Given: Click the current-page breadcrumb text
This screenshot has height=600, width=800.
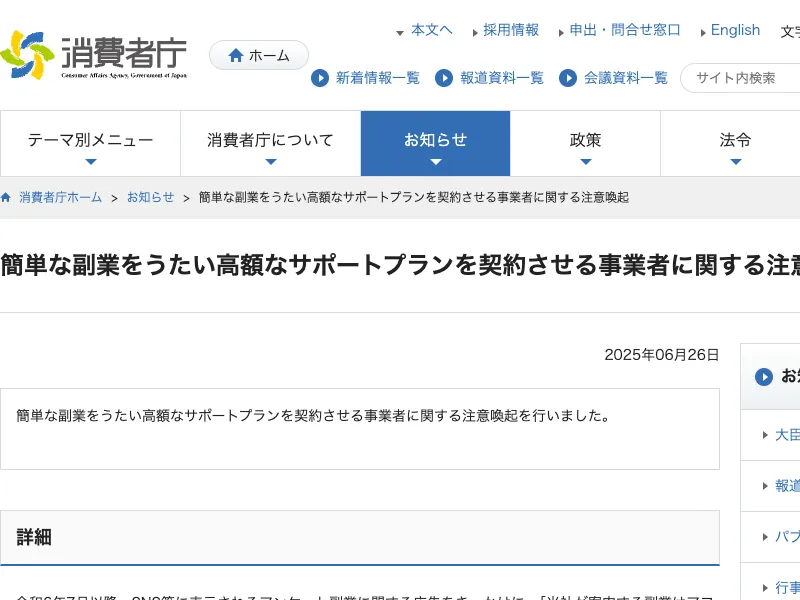Looking at the screenshot, I should click(x=414, y=197).
